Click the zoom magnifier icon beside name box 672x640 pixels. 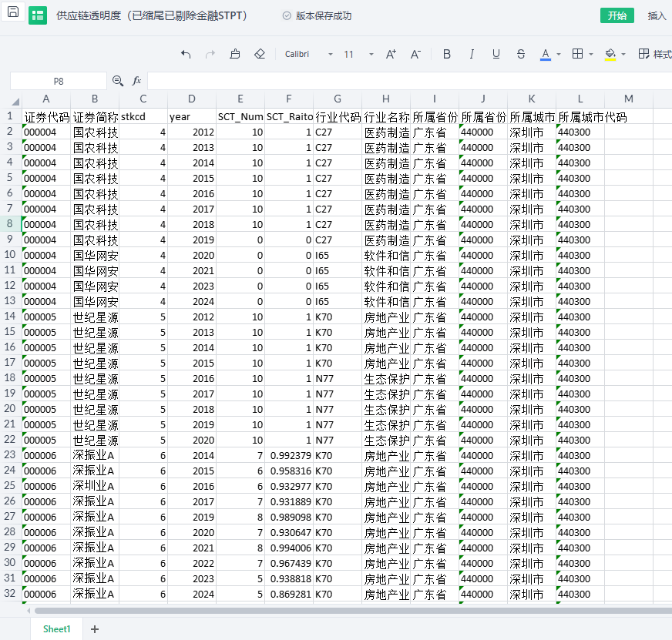(x=118, y=81)
